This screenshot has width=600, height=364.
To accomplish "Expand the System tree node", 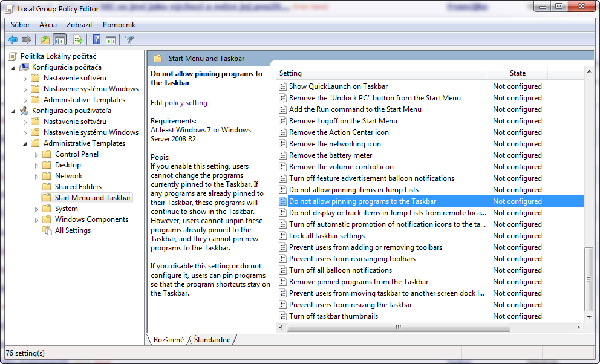I will [x=37, y=209].
